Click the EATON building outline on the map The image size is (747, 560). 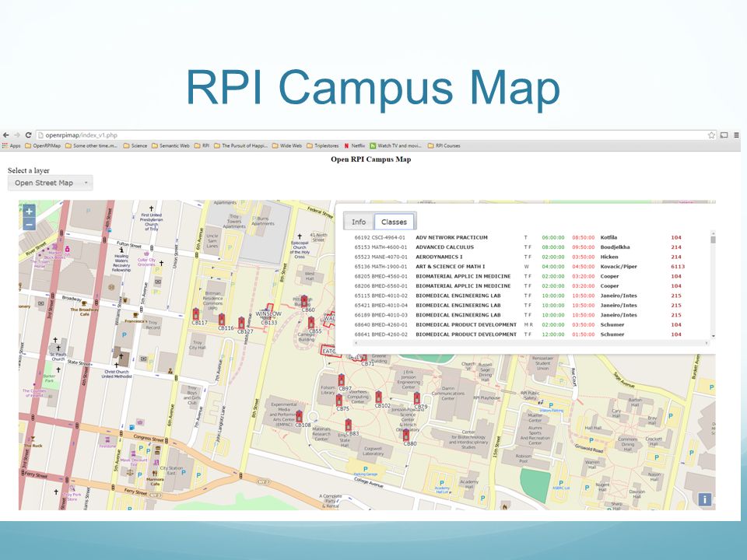(330, 351)
